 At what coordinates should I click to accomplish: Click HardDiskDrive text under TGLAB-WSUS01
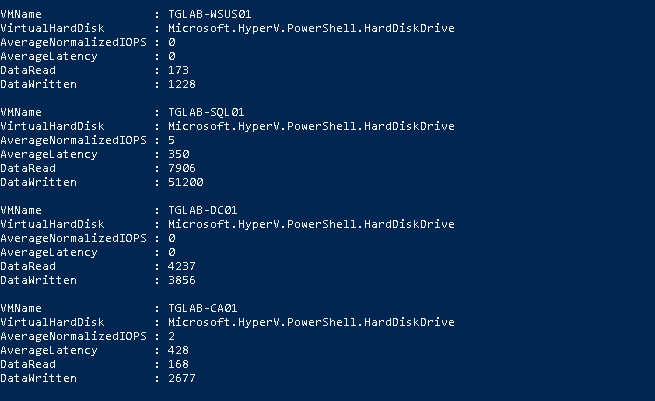click(x=409, y=28)
